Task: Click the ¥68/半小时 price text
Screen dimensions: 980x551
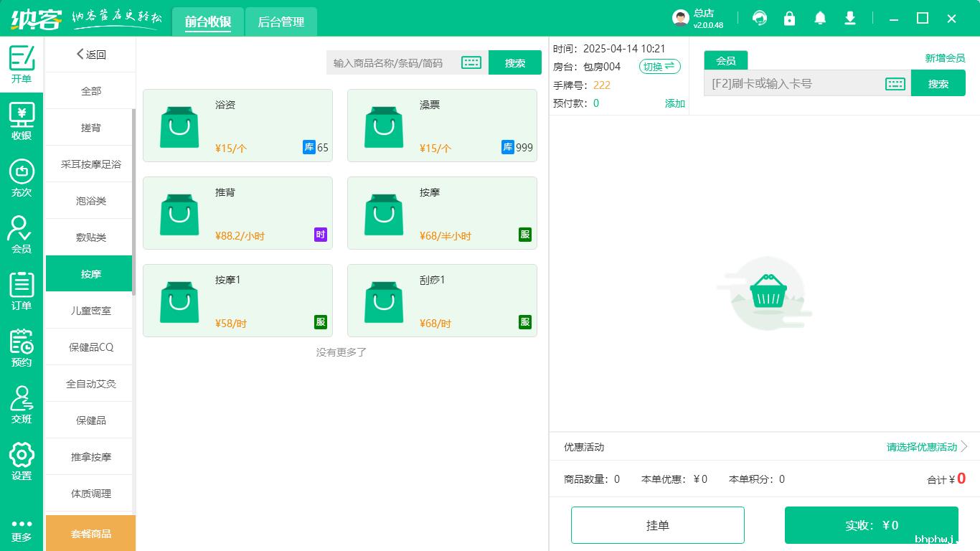Action: point(446,236)
